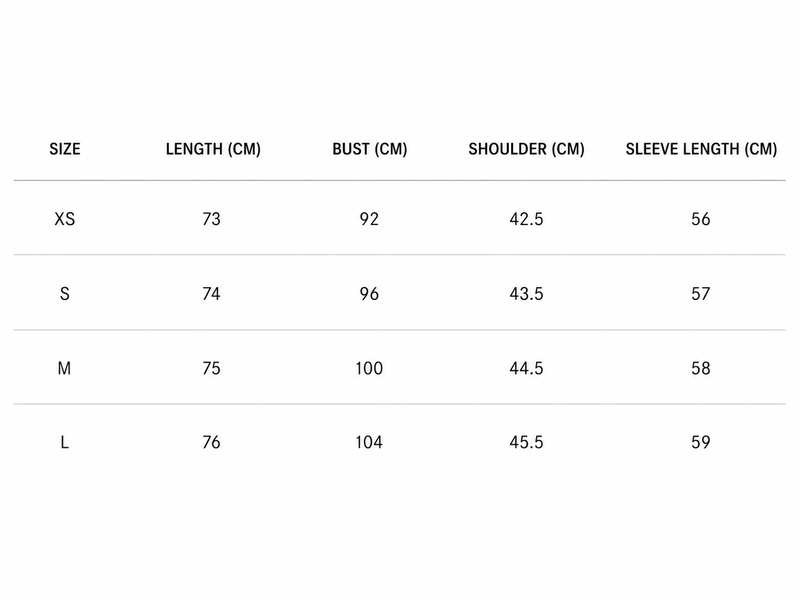Click the SHOULDER (CM) column header
Viewport: 800px width, 600px height.
pyautogui.click(x=527, y=149)
